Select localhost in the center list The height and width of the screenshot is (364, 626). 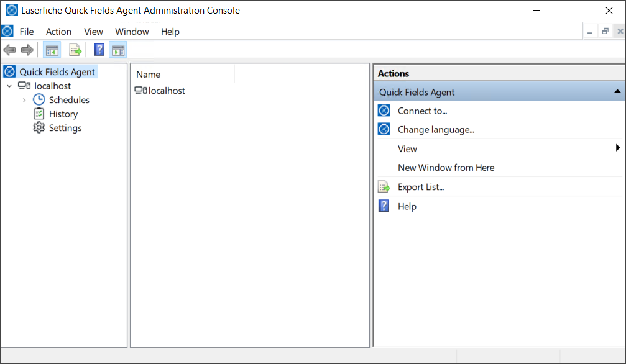pyautogui.click(x=166, y=91)
